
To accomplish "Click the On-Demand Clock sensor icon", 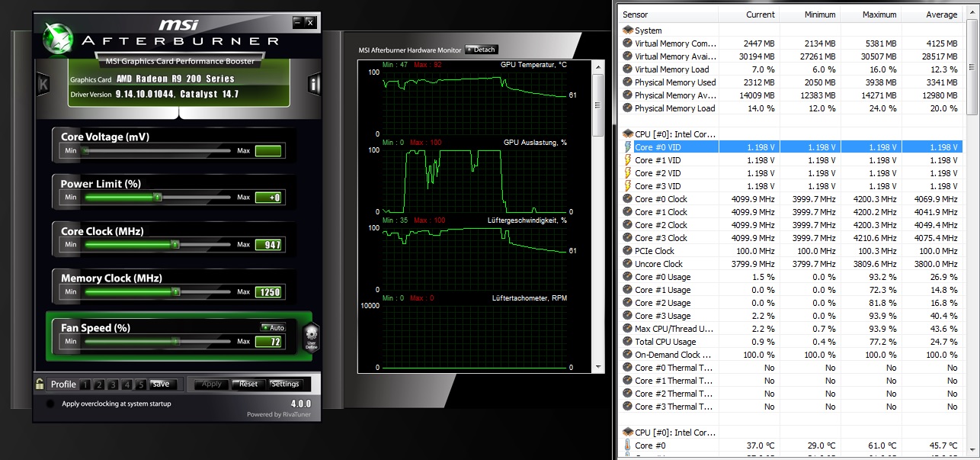I will click(x=628, y=355).
